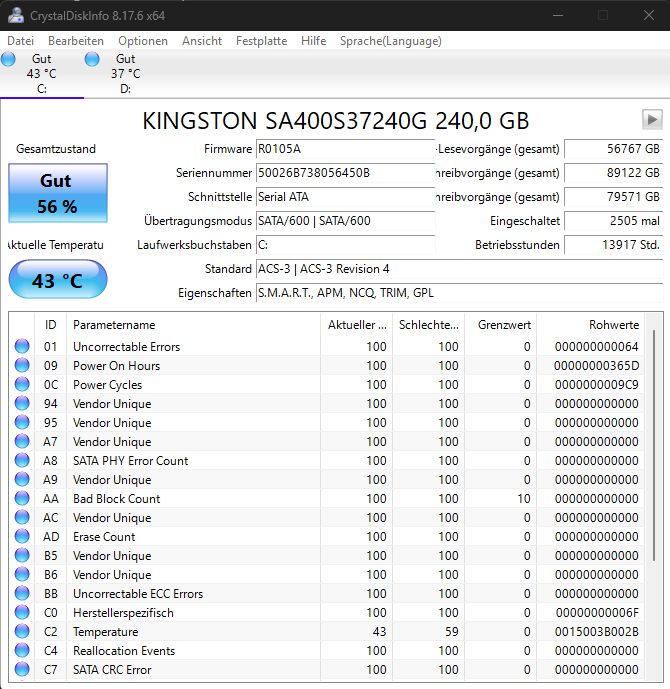Click the Rohwerte column header
Viewport: 670px width, 689px height.
(590, 325)
